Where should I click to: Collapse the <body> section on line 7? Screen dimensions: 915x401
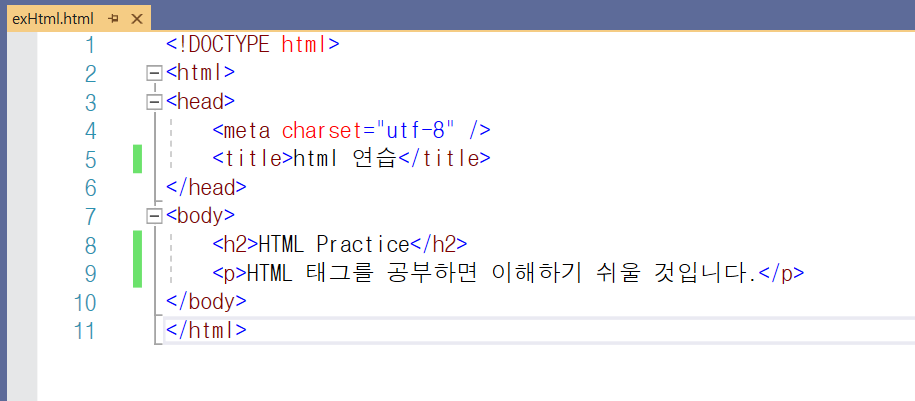154,217
